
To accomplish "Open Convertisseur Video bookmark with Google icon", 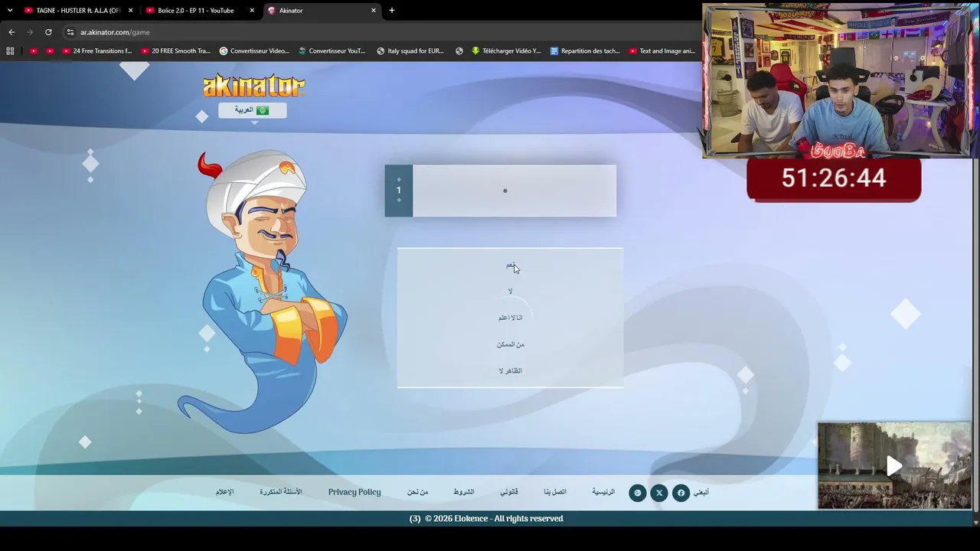I will [x=254, y=51].
